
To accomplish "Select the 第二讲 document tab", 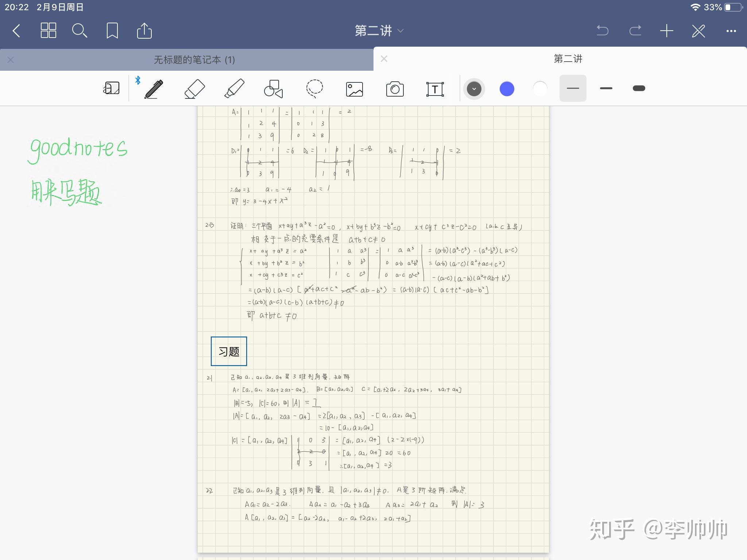I will point(568,59).
